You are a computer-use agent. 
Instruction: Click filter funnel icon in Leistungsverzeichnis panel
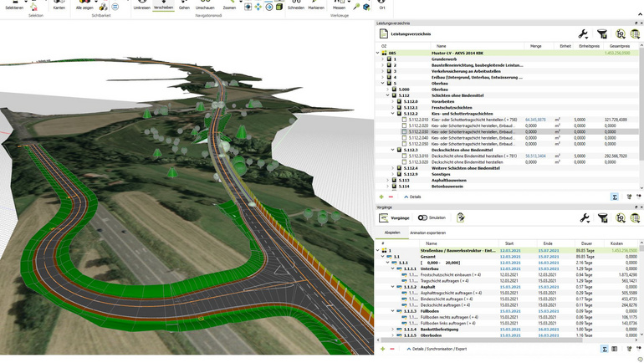click(x=601, y=34)
